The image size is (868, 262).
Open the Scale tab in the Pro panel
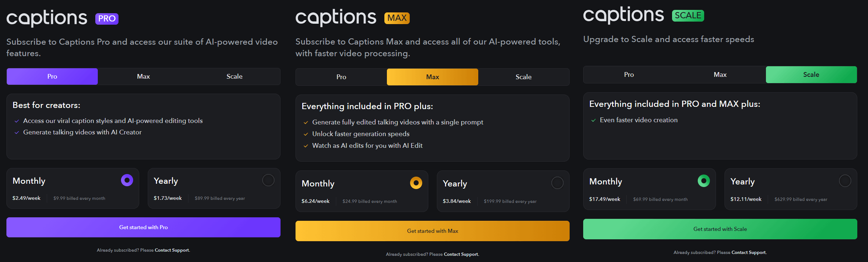pyautogui.click(x=234, y=76)
